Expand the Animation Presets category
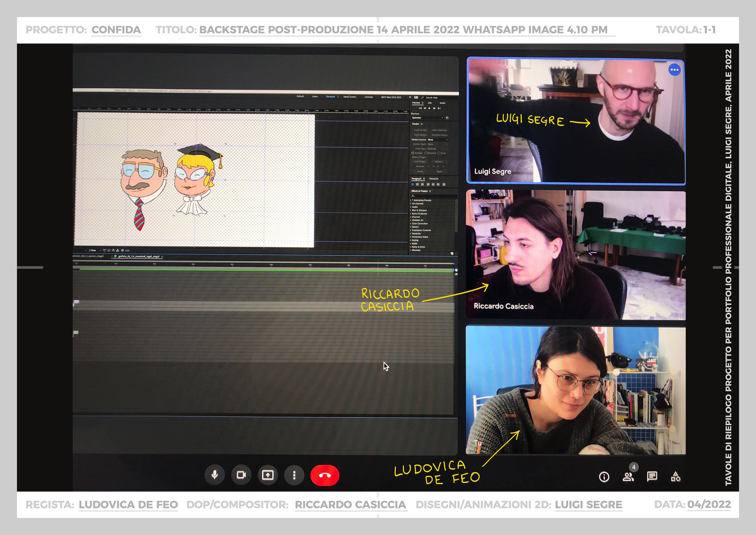Viewport: 756px width, 535px height. click(411, 200)
